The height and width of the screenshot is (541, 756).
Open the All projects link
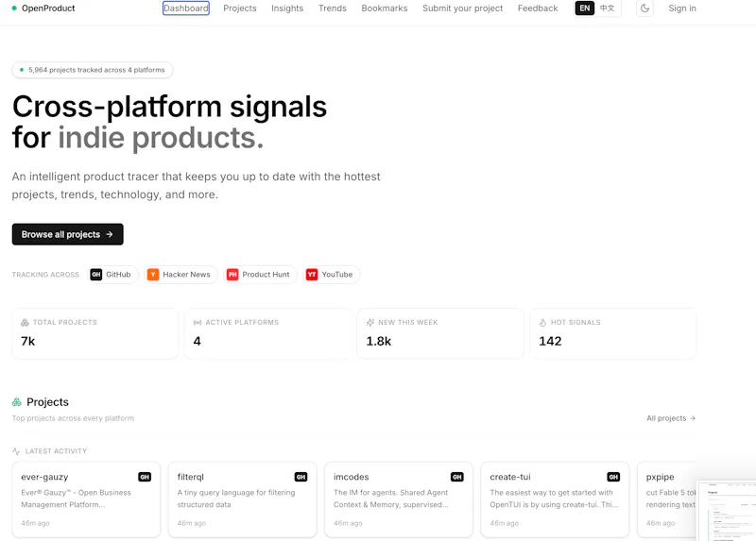pos(671,418)
